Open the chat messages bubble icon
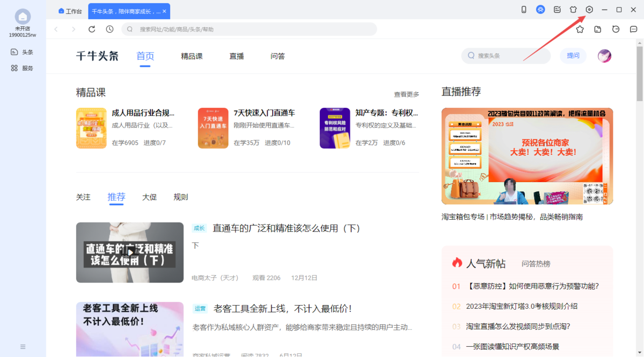The image size is (644, 357). point(634,29)
